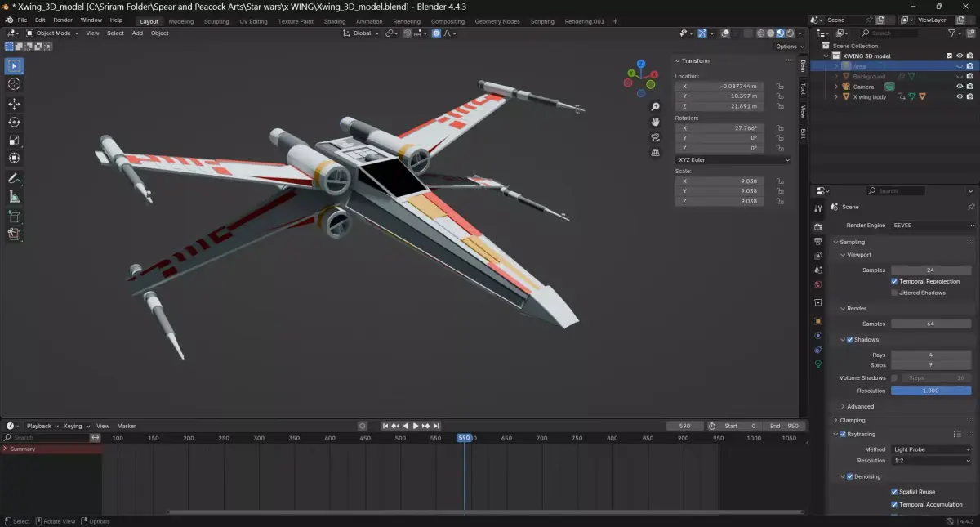Image resolution: width=980 pixels, height=527 pixels.
Task: Disable Camera in renders via camera icon
Action: tap(970, 87)
